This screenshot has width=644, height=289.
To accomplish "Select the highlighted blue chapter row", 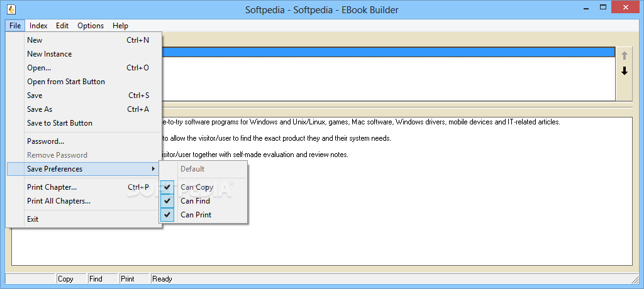I will point(389,52).
